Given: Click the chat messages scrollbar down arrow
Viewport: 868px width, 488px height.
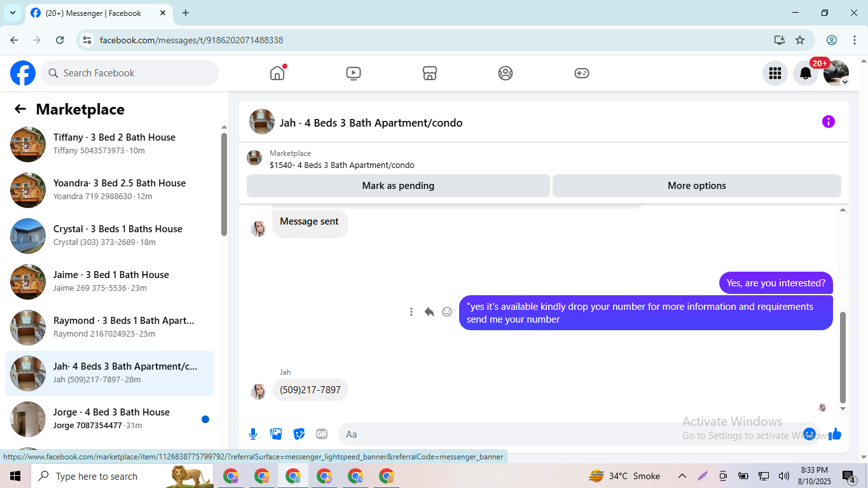Looking at the screenshot, I should [x=843, y=409].
